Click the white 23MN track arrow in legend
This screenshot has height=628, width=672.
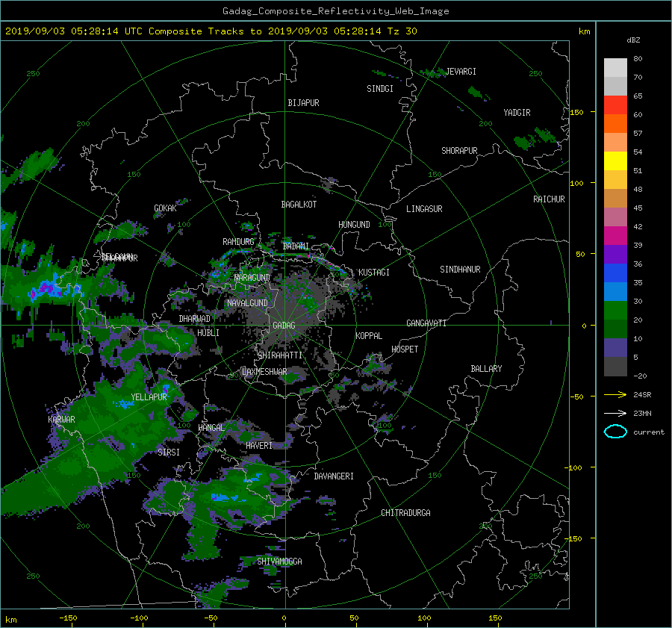pos(615,413)
